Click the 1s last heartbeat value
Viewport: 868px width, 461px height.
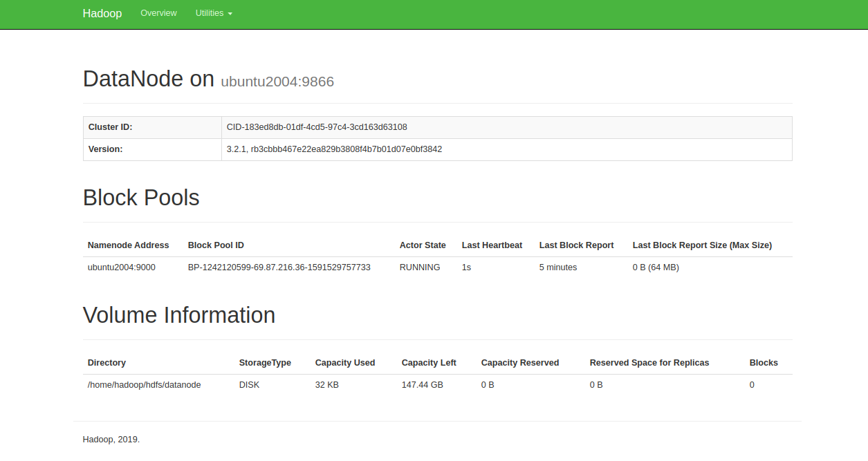(466, 267)
